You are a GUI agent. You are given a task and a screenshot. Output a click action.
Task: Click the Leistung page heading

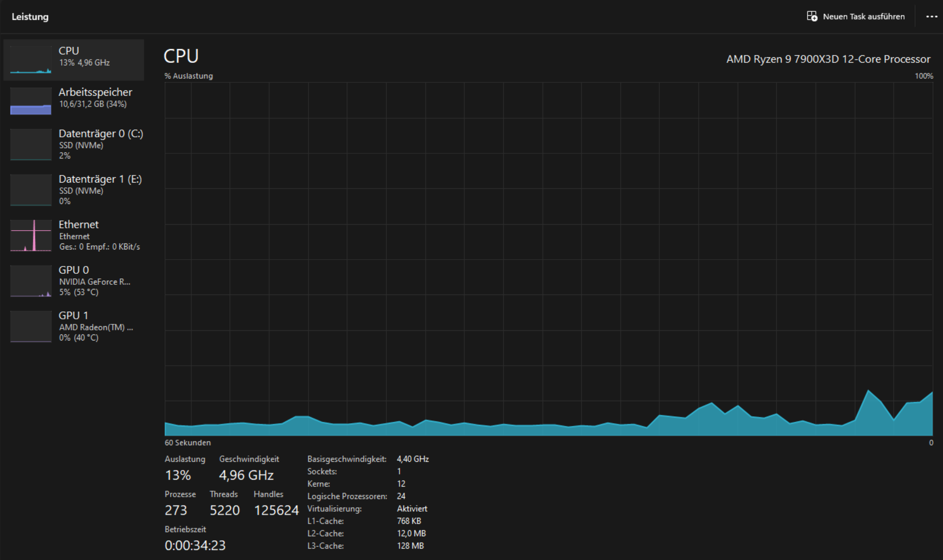click(x=30, y=17)
